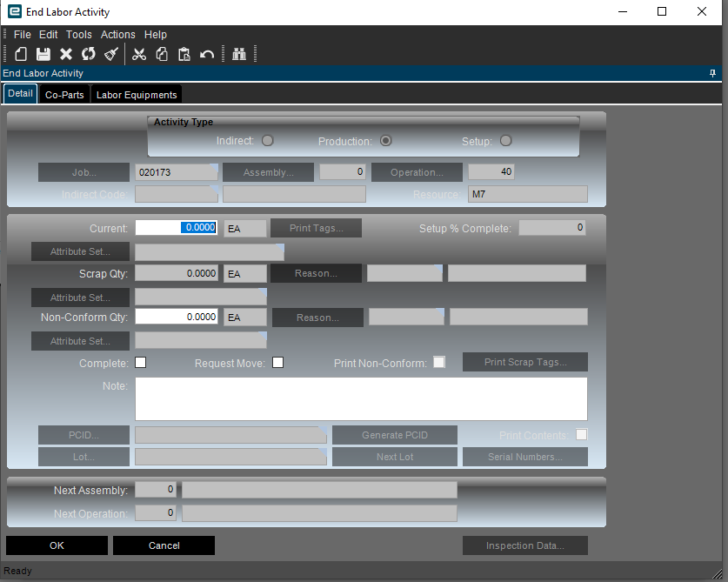Viewport: 728px width, 582px height.
Task: Click the Ready status bar text
Action: click(17, 571)
